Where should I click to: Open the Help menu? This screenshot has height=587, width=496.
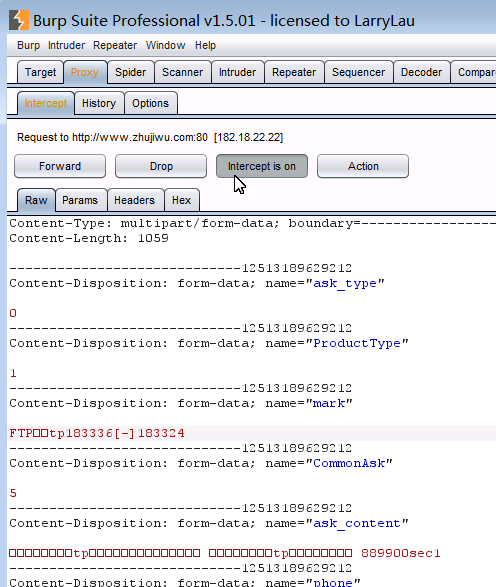click(205, 45)
